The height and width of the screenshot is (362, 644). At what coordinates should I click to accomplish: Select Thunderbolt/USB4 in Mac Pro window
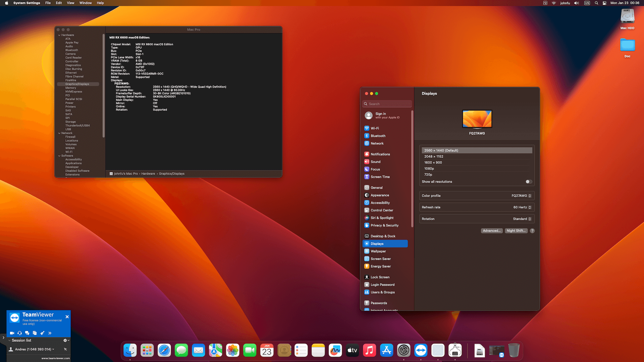[78, 126]
